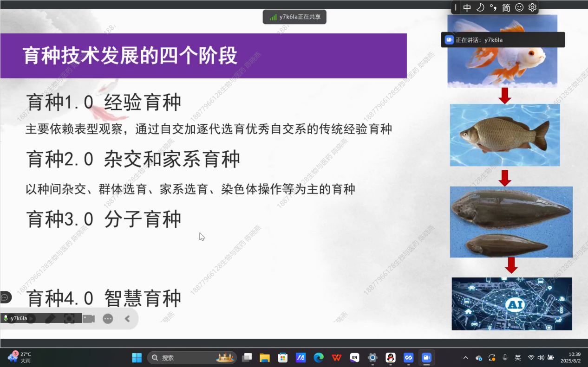Click the camera video icon in floating toolbar
This screenshot has height=367, width=588.
89,319
